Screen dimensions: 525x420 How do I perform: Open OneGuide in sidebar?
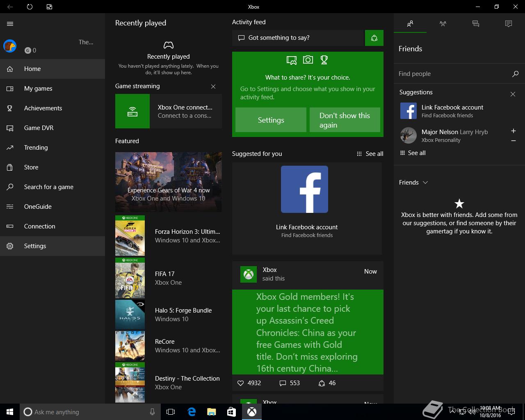pos(52,207)
